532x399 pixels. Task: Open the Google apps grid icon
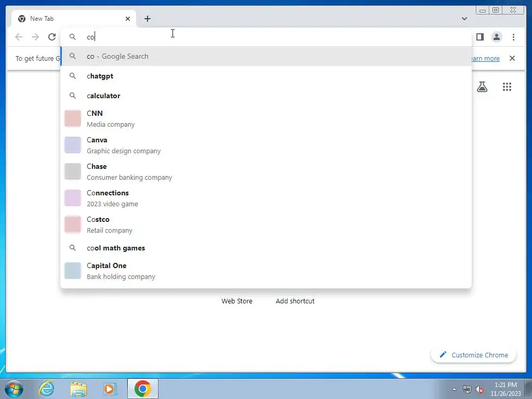tap(507, 87)
